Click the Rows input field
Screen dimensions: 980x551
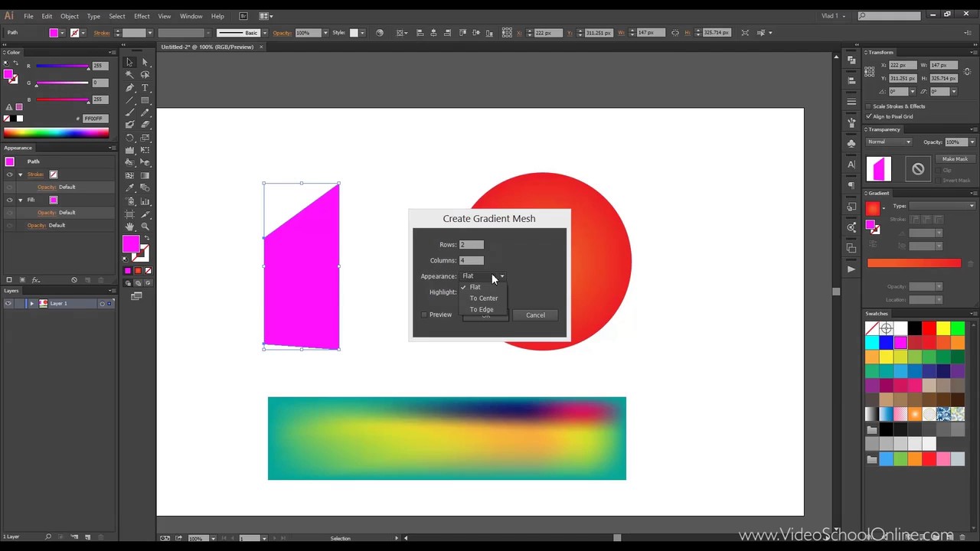click(472, 245)
